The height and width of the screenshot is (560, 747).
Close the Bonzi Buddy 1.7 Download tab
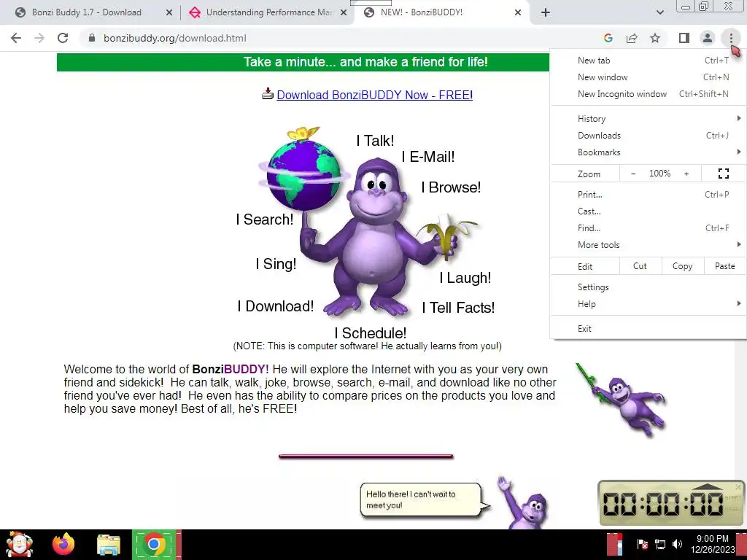[x=169, y=13]
